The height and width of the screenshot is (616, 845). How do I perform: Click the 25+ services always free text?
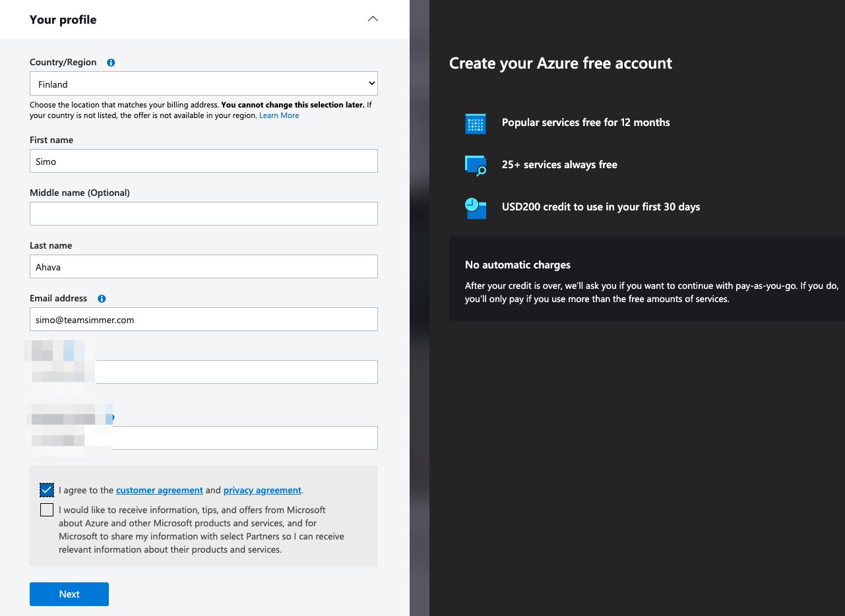coord(559,165)
